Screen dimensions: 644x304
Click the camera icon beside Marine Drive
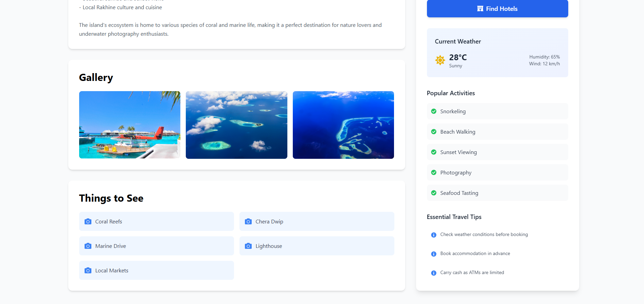88,246
